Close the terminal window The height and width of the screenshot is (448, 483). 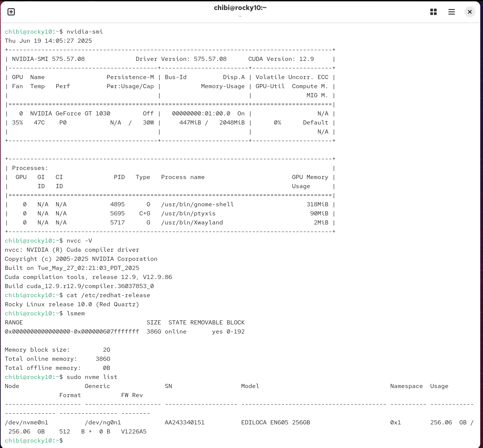pos(470,12)
